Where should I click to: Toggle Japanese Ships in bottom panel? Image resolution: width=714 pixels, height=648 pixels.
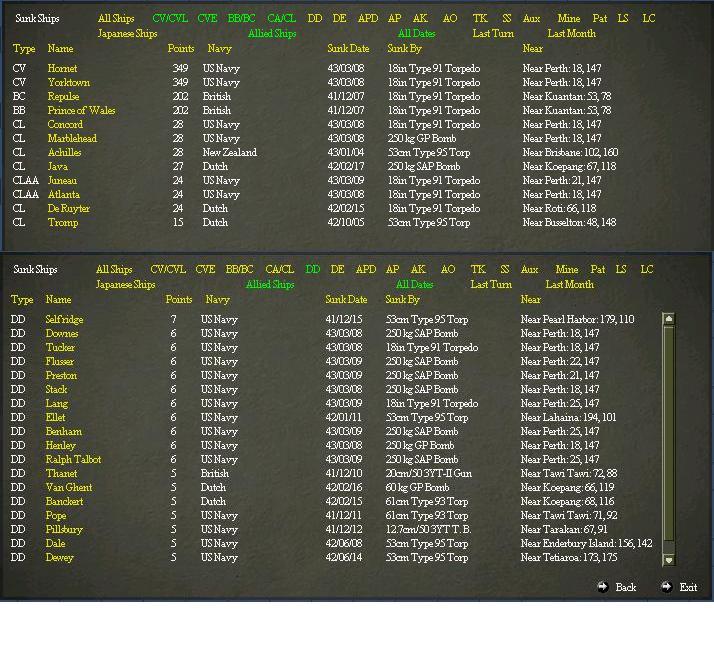click(x=126, y=285)
